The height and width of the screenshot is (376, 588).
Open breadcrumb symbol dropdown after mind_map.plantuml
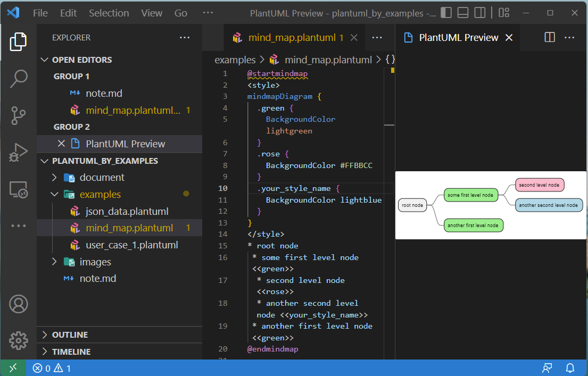390,60
